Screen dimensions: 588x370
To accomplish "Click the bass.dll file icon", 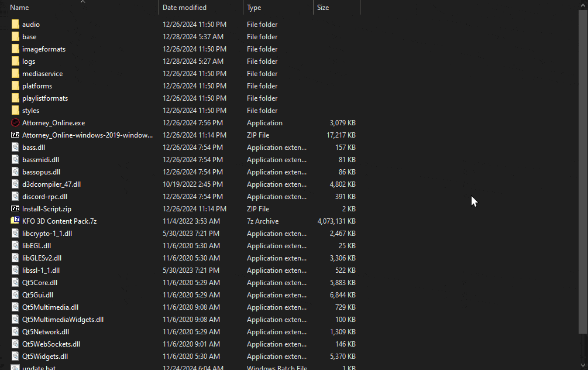I will coord(15,148).
